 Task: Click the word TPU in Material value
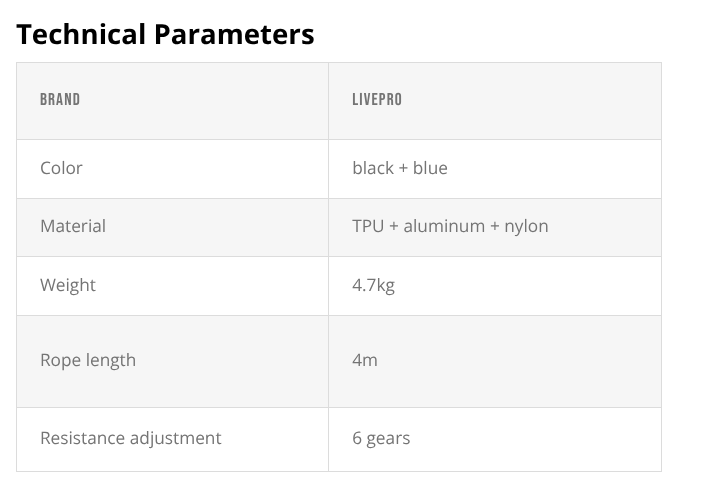click(x=368, y=226)
